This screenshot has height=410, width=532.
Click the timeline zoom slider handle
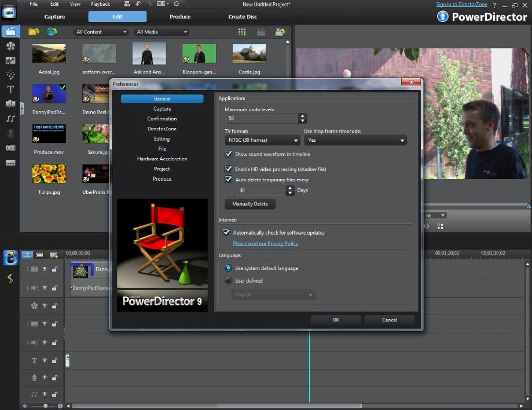46,406
